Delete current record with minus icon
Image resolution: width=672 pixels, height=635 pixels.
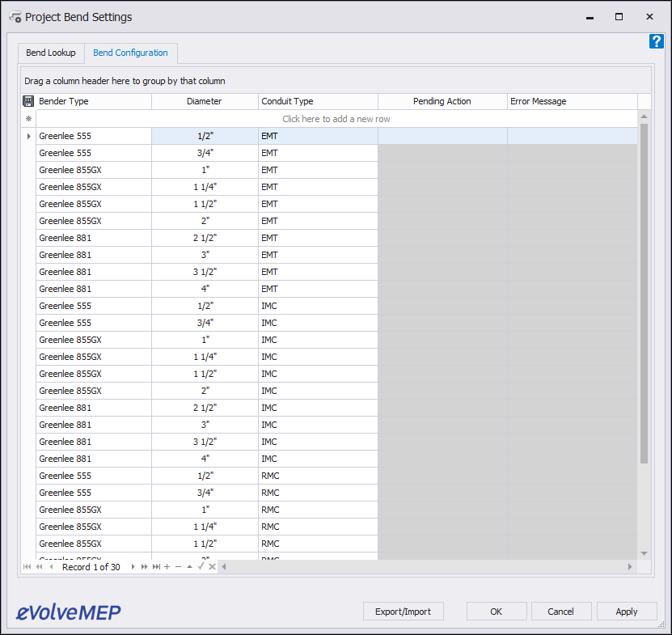click(x=178, y=567)
